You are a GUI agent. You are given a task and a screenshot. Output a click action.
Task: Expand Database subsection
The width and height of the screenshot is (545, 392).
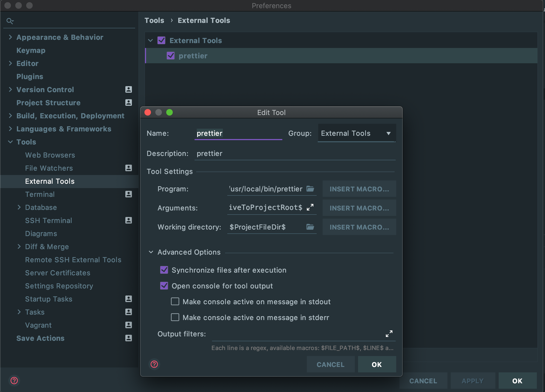19,207
